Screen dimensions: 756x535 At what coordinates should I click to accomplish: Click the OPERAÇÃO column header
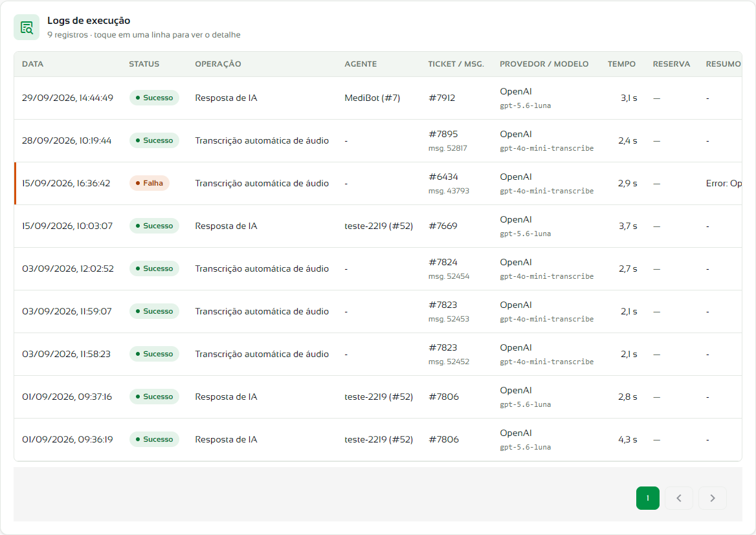pos(218,64)
